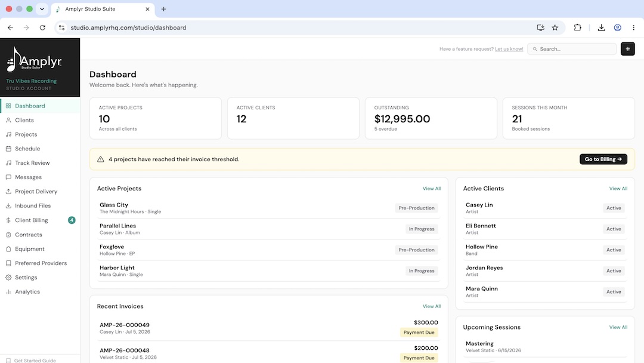Image resolution: width=644 pixels, height=363 pixels.
Task: Click the Search input field
Action: point(572,49)
